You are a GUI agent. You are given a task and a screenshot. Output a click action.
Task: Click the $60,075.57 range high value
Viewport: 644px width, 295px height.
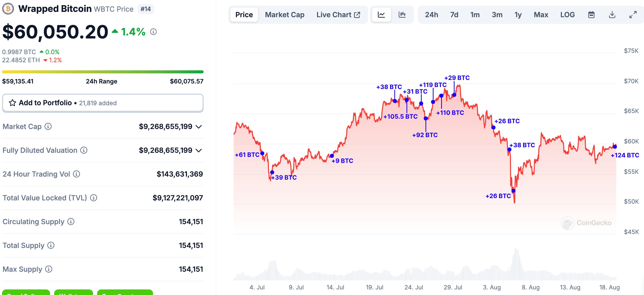(187, 81)
